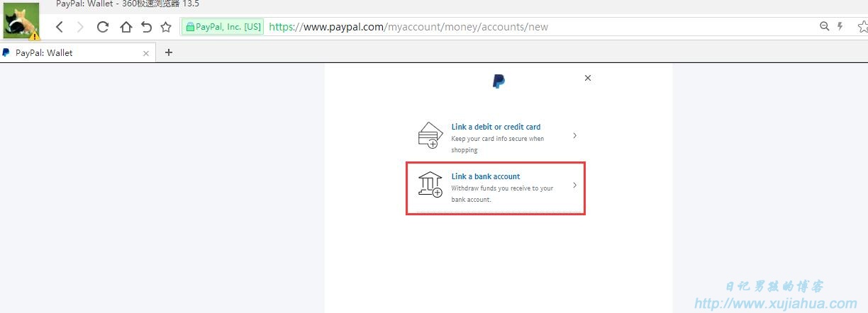Close the PayPal: Wallet tab
The height and width of the screenshot is (313, 868).
pos(146,52)
